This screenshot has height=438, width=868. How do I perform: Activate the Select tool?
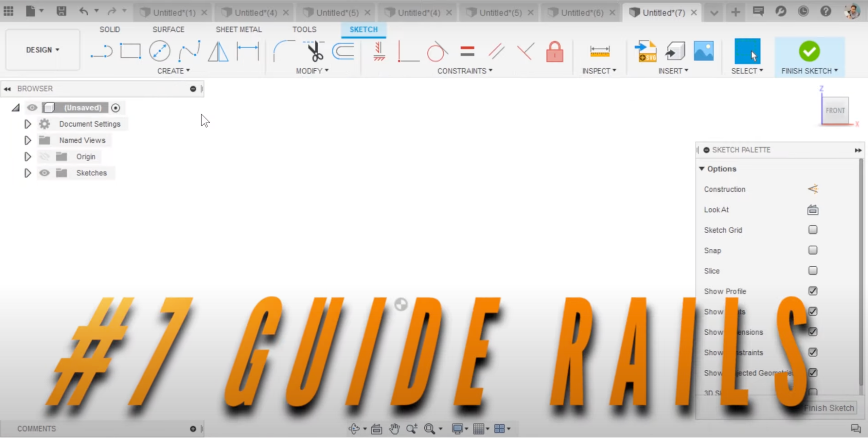point(747,51)
